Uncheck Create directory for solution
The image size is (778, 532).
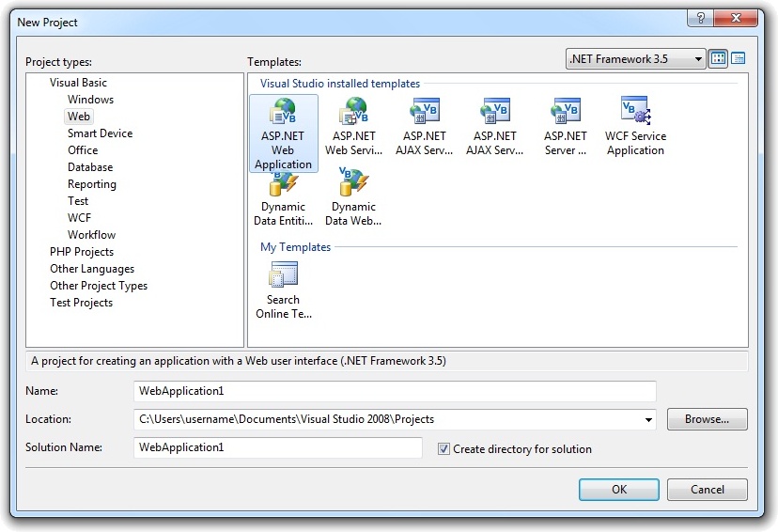click(x=443, y=449)
